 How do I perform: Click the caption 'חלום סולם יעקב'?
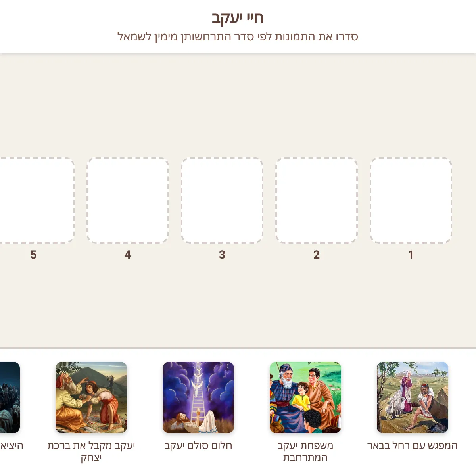click(198, 445)
